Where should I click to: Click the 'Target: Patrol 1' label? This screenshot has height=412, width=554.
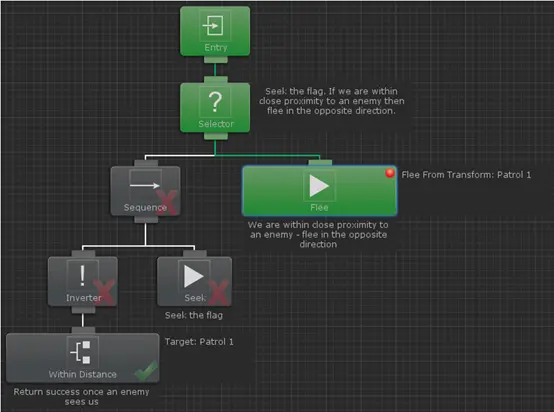(199, 342)
